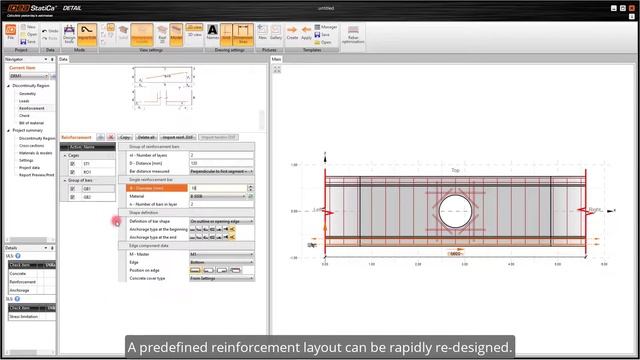The image size is (640, 360).
Task: Open the template Manager
Action: pos(326,27)
